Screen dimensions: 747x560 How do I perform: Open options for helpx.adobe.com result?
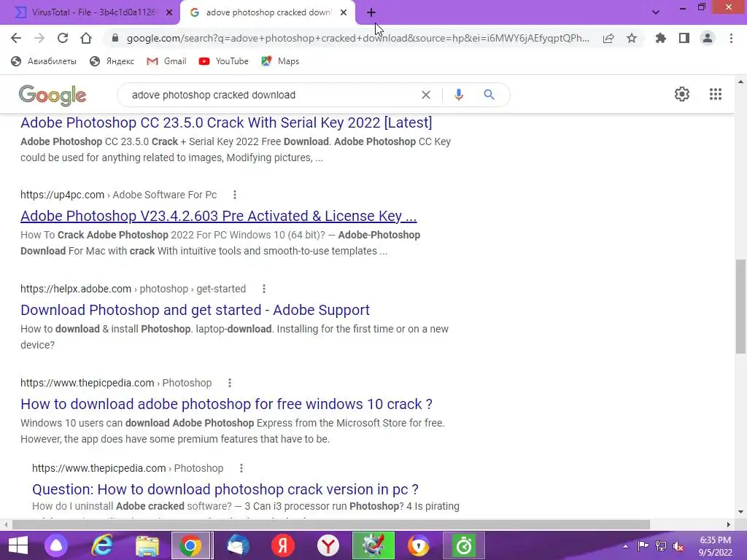tap(264, 289)
